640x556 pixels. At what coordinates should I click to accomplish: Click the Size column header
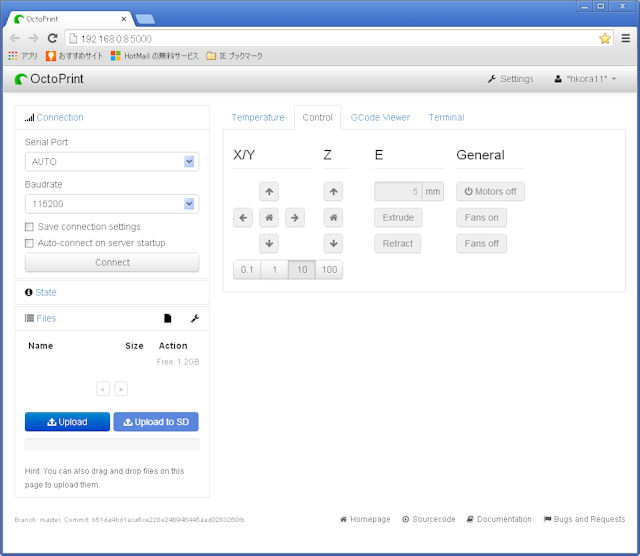click(x=134, y=346)
